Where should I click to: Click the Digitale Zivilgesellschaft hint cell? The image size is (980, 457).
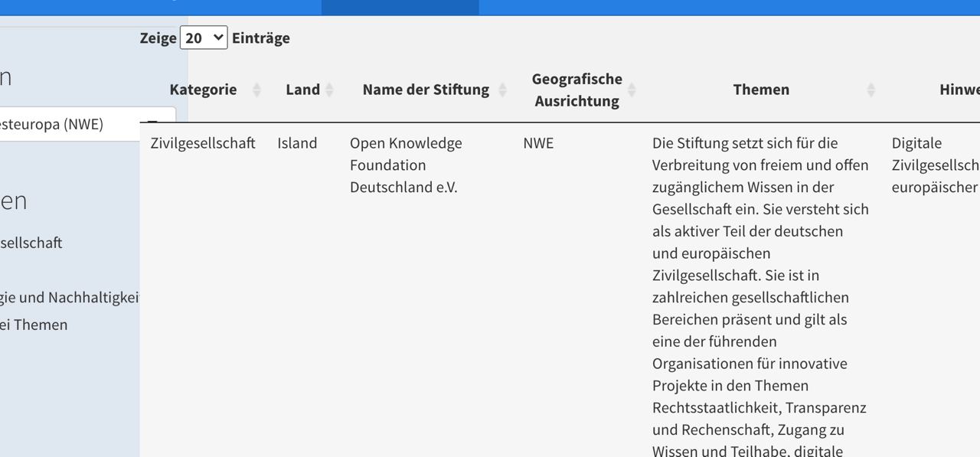[x=936, y=165]
